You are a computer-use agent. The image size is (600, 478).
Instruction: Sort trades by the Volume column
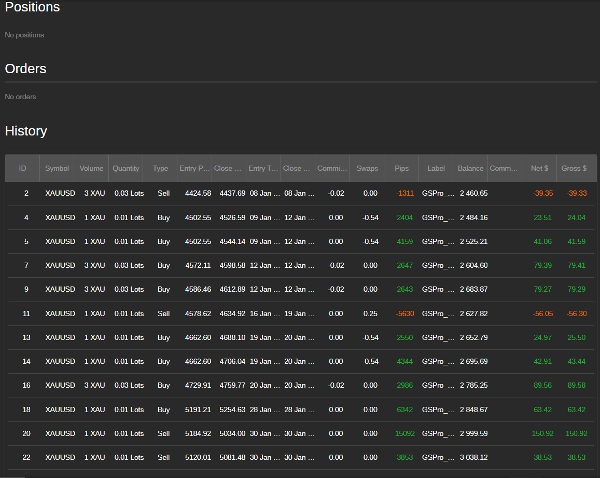[x=91, y=168]
